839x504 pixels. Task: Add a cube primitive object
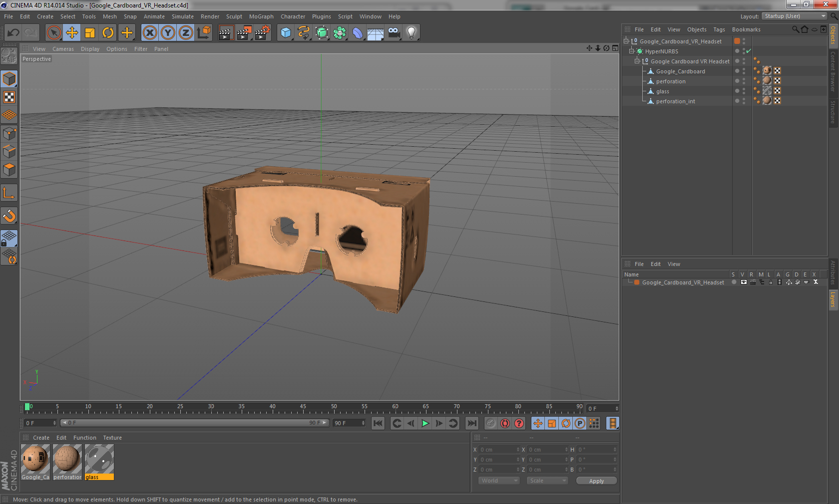[286, 33]
